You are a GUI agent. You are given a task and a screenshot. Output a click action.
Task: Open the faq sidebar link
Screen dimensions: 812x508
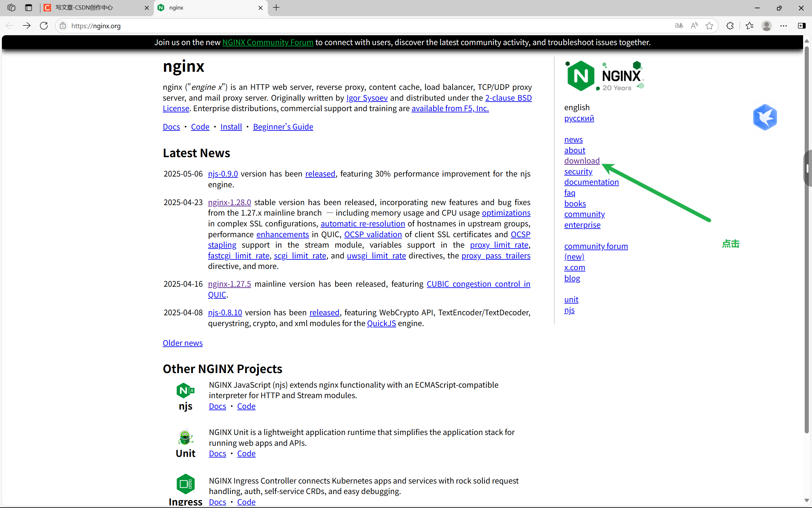click(570, 193)
